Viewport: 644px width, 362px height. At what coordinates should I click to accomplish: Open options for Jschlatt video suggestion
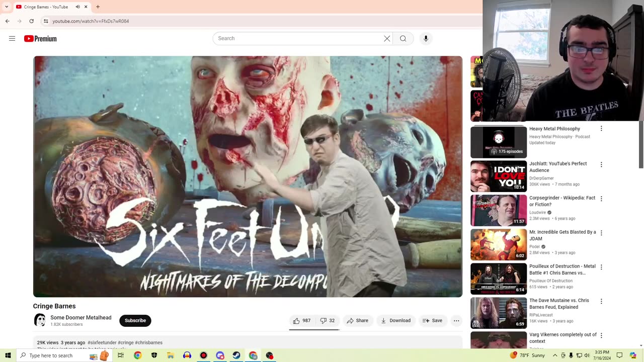[x=601, y=164]
